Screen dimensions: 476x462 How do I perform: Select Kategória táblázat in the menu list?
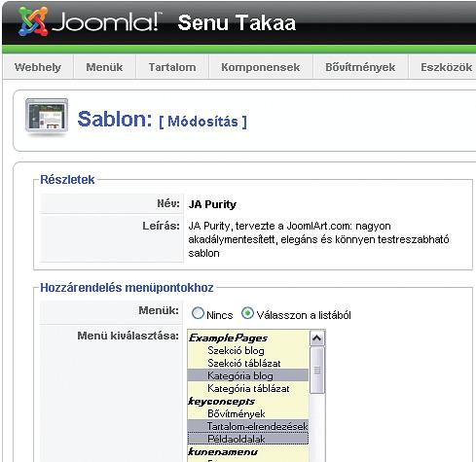[x=248, y=388]
